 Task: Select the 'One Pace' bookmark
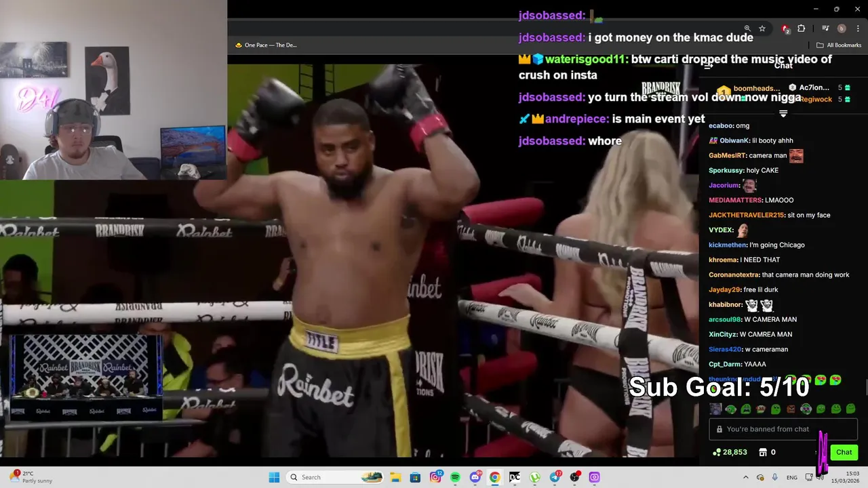click(x=266, y=45)
